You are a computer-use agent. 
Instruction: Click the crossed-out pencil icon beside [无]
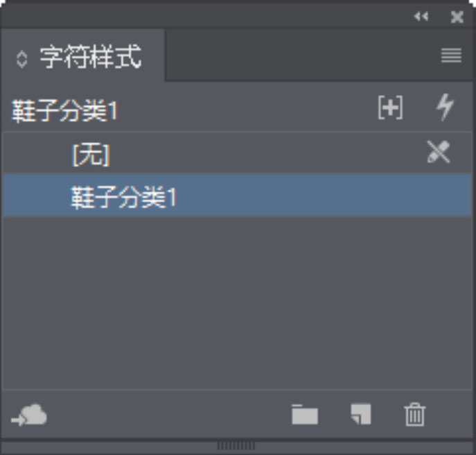439,152
